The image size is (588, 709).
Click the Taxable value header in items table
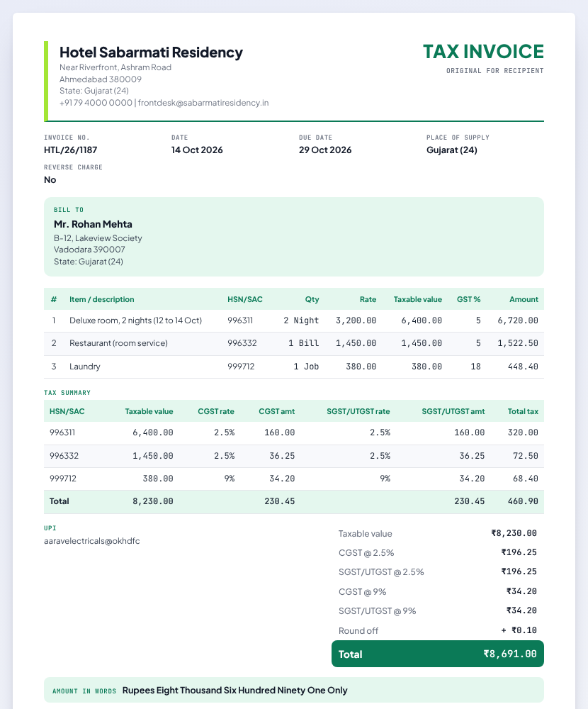(x=417, y=299)
